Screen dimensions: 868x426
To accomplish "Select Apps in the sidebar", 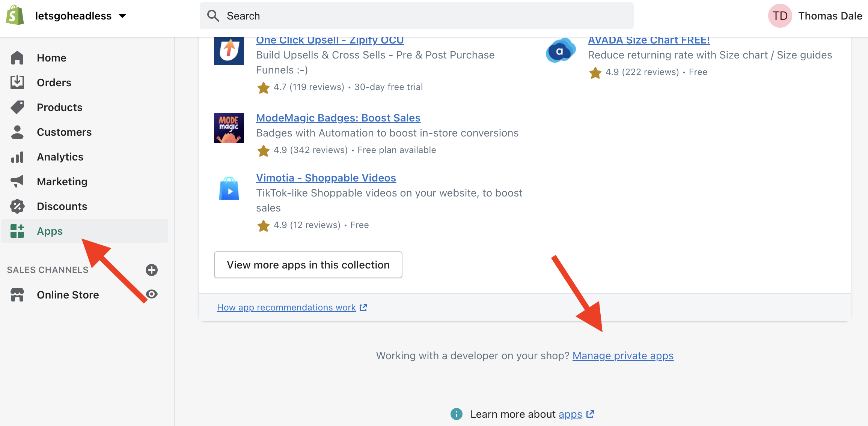I will 50,231.
